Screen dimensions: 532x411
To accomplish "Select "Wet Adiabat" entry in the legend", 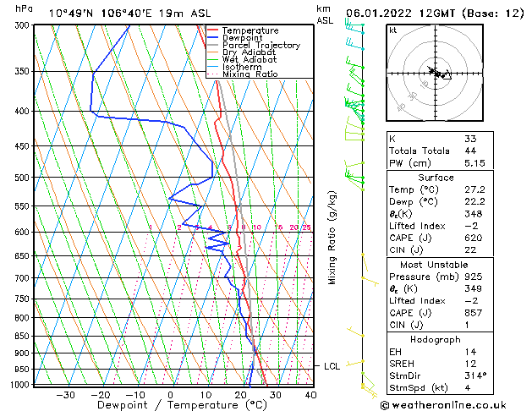I will 250,59.
